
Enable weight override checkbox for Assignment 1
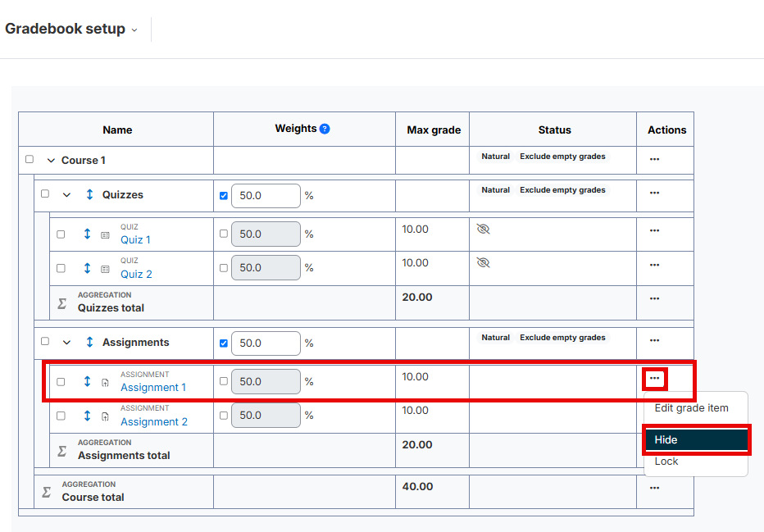pyautogui.click(x=224, y=381)
